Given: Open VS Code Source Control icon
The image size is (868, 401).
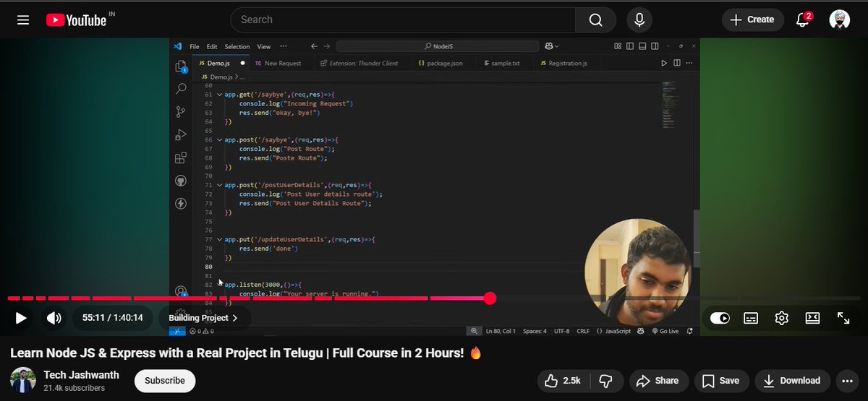Looking at the screenshot, I should pos(181,112).
